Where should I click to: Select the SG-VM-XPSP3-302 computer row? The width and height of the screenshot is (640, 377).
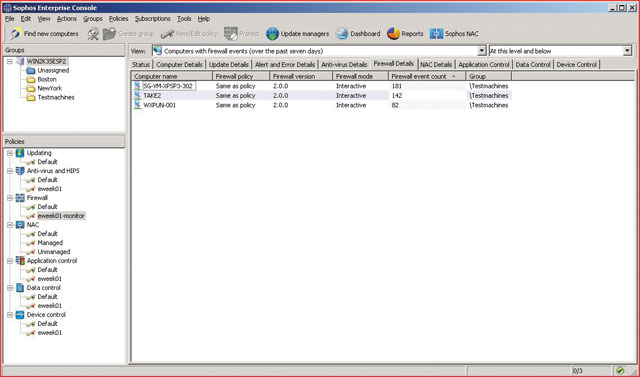point(322,86)
